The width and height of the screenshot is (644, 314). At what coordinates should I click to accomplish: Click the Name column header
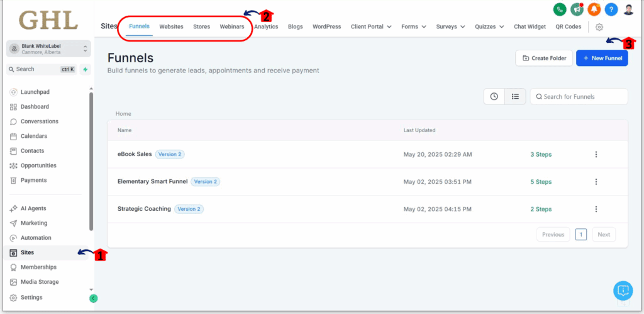125,130
